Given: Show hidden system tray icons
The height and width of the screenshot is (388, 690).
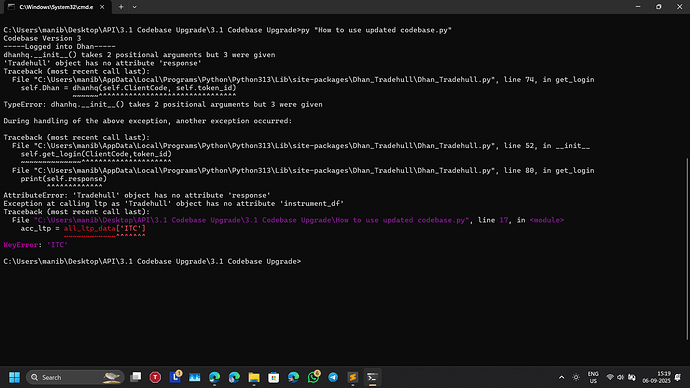Looking at the screenshot, I should (562, 377).
